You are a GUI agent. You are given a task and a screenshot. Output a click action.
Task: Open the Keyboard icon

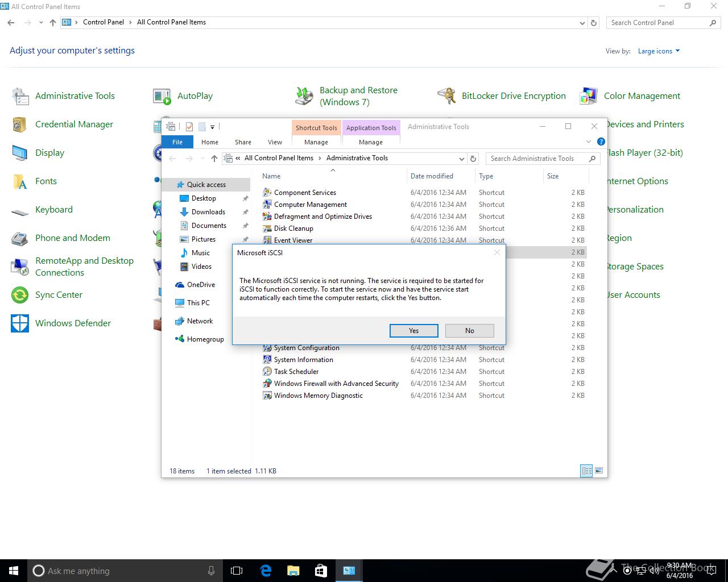[20, 212]
